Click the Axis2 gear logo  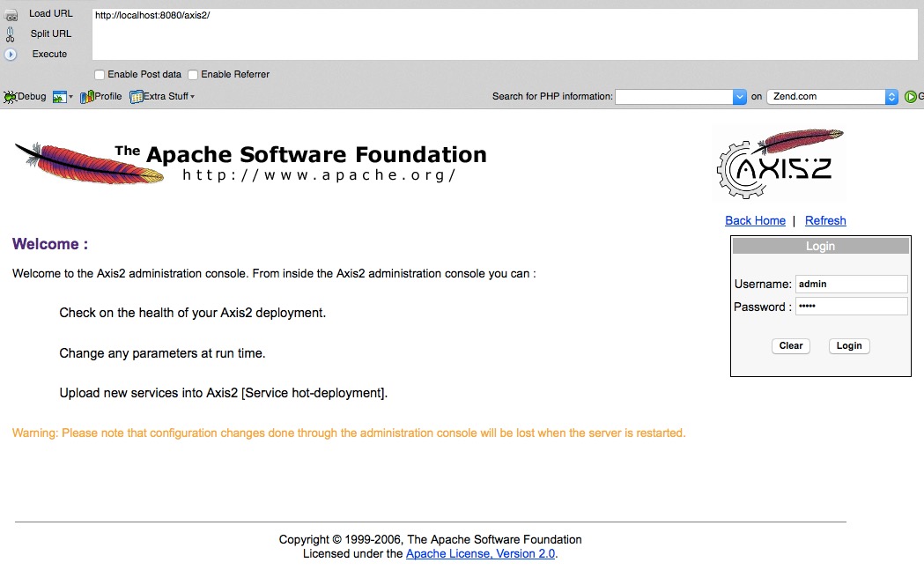(x=779, y=163)
